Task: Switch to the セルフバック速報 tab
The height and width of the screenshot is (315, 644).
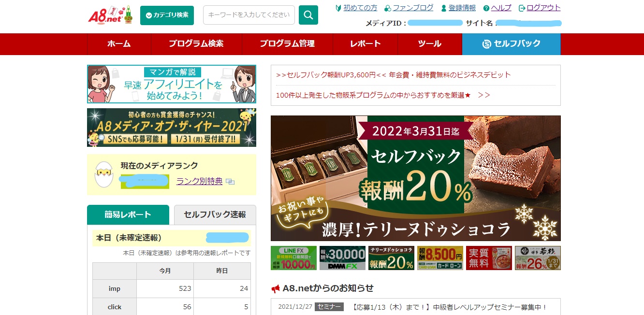Action: (x=215, y=215)
